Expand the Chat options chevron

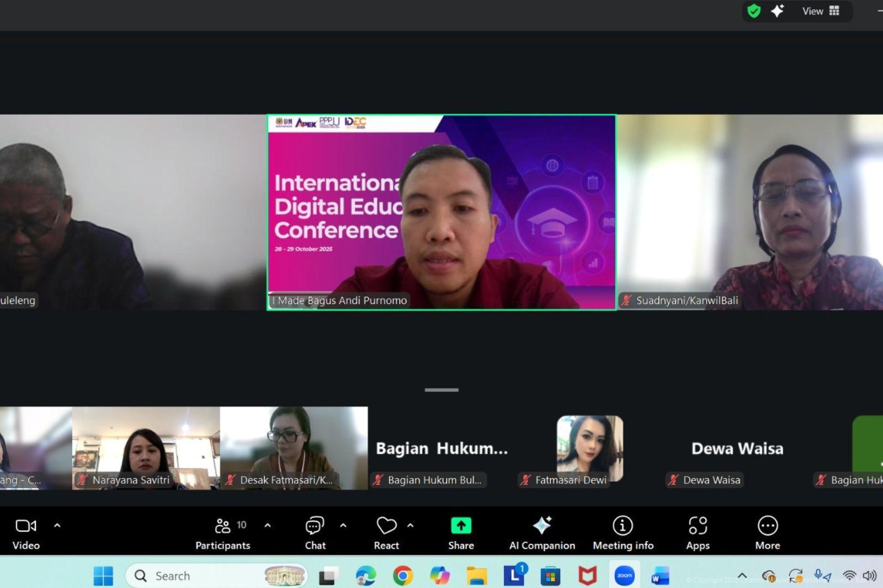pos(343,525)
